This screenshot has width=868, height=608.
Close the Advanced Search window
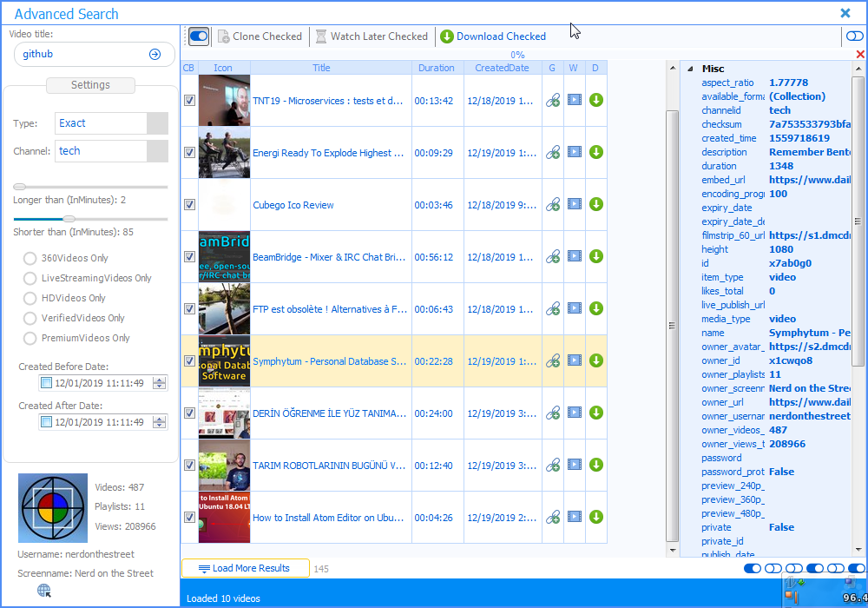(x=845, y=13)
